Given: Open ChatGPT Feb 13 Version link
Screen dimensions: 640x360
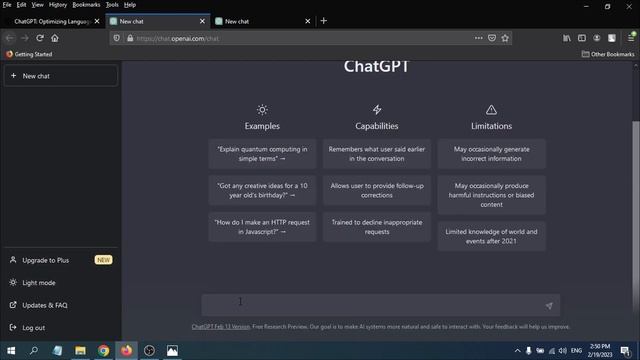Looking at the screenshot, I should (x=221, y=327).
